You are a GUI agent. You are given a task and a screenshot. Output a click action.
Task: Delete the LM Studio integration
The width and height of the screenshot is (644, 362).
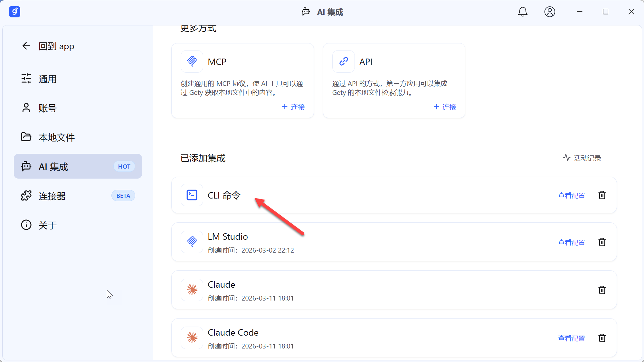[x=602, y=242]
